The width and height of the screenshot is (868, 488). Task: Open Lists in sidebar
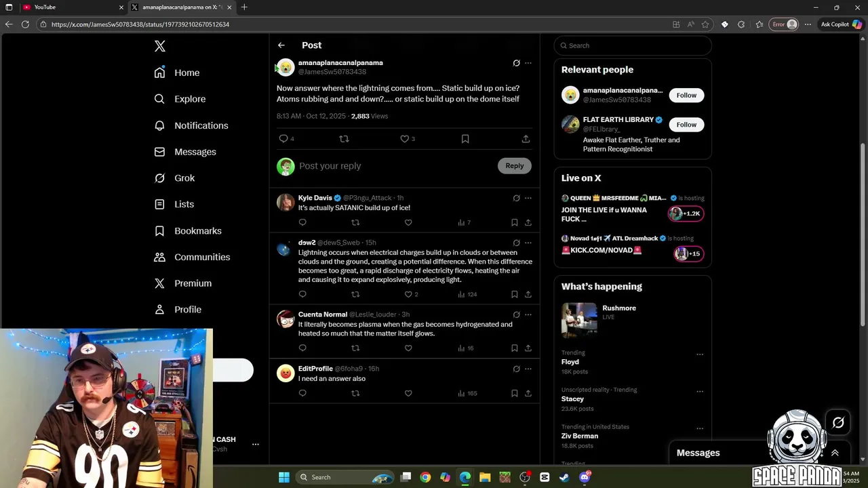point(174,204)
